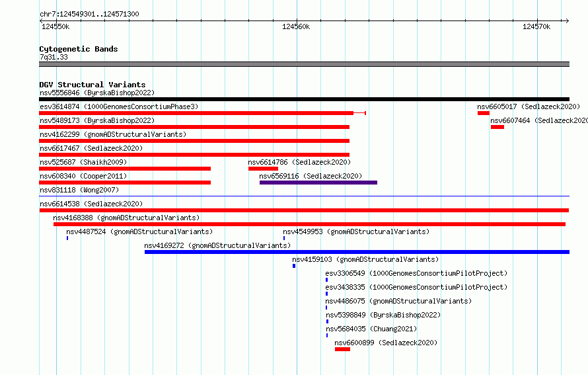The height and width of the screenshot is (375, 588).
Task: Open the nsv6614538 (Sedlazeck2020) label
Action: [91, 204]
